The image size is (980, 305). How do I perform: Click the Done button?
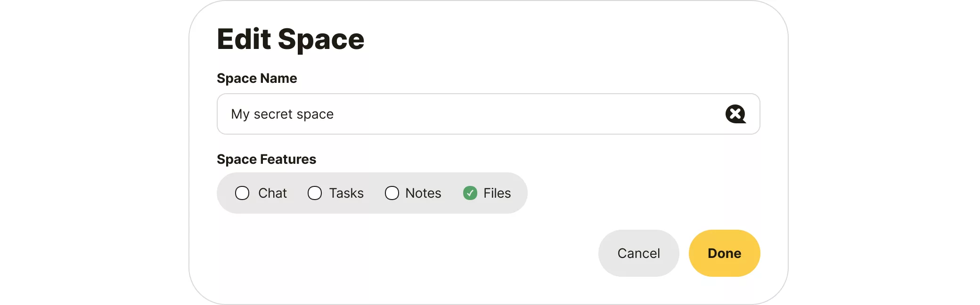coord(724,253)
